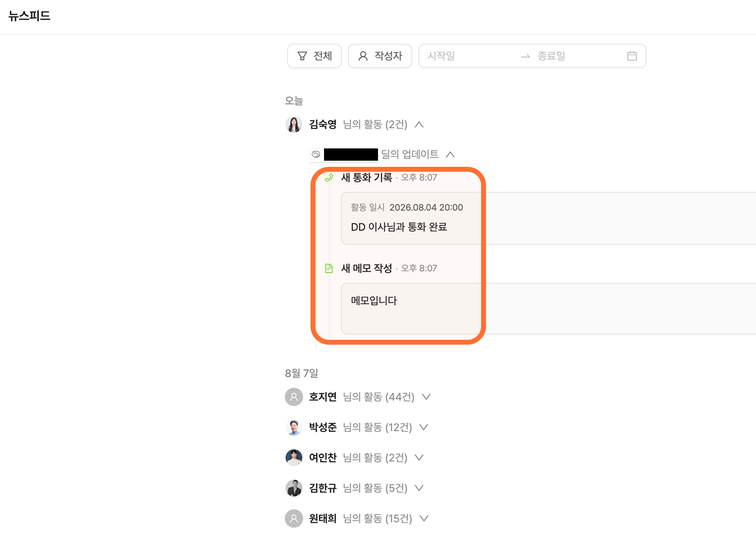Expand 원태희 님의 활동 (15건)

tap(424, 518)
